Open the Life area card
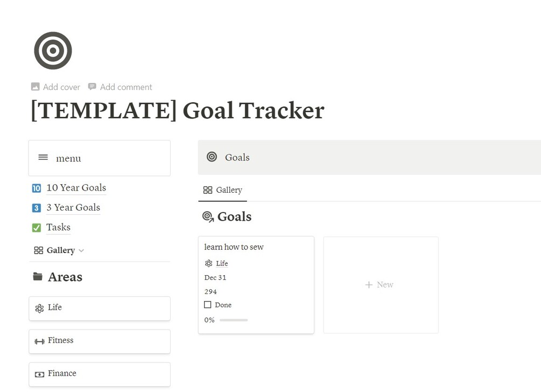 coord(100,308)
